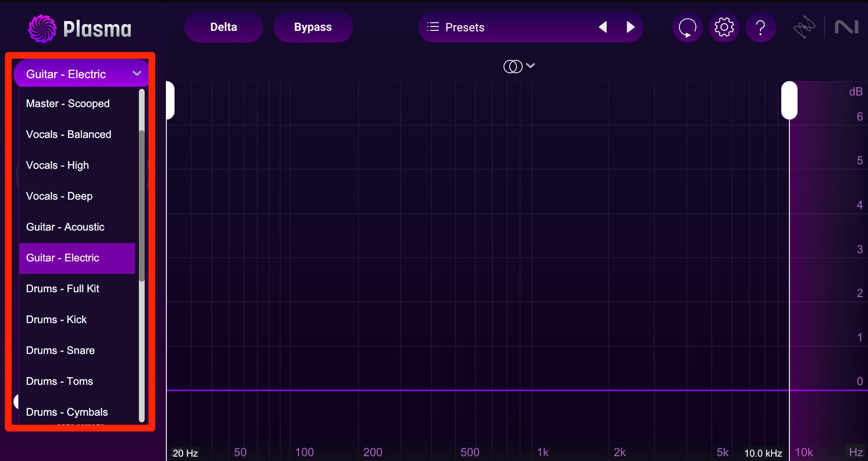Toggle the Delta listen button
Viewport: 868px width, 461px height.
224,27
